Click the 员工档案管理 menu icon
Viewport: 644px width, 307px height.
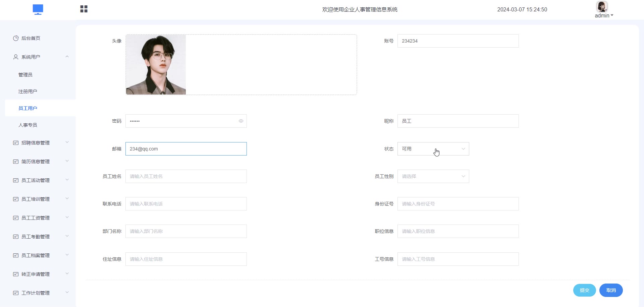[x=16, y=255]
